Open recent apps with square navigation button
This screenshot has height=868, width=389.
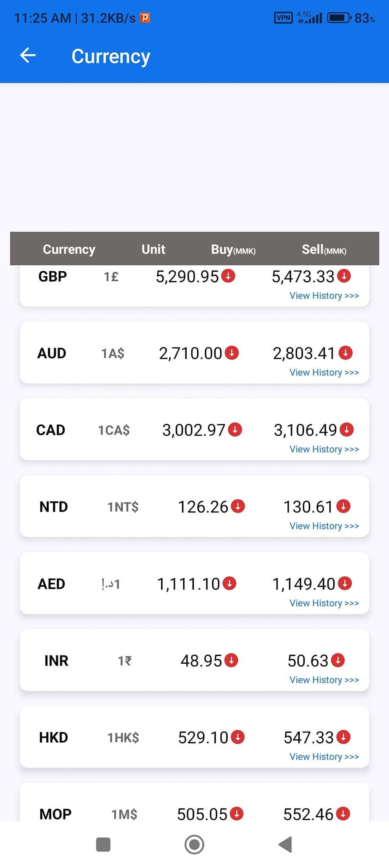click(103, 844)
